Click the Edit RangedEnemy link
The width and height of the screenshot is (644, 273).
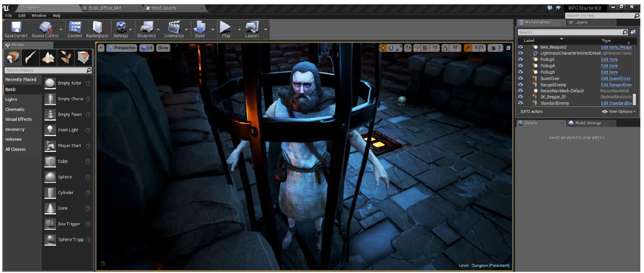pos(616,85)
